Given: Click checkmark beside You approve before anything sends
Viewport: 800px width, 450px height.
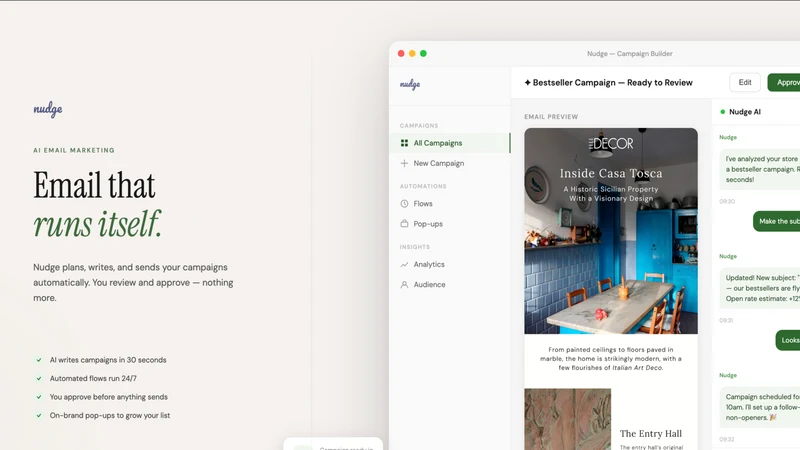Looking at the screenshot, I should tap(39, 396).
